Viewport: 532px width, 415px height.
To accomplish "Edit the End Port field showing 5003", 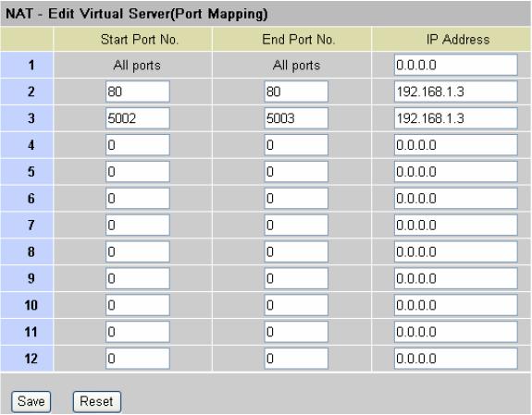I will click(x=296, y=118).
